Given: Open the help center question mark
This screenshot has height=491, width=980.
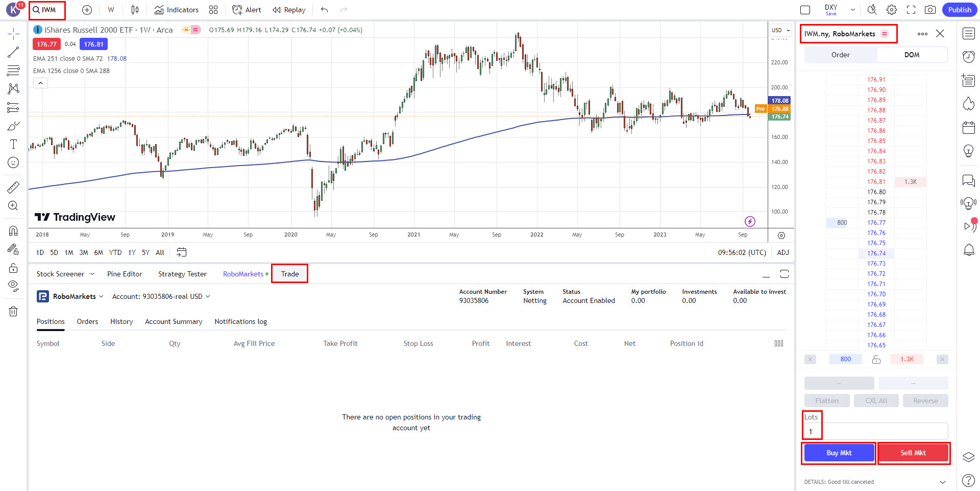Looking at the screenshot, I should click(x=968, y=480).
